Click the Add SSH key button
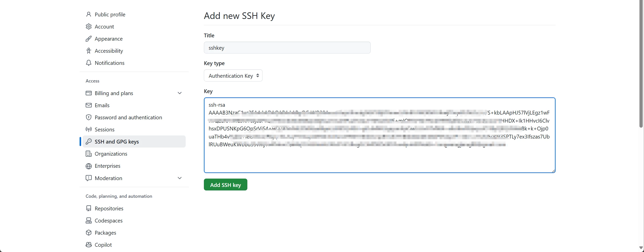The height and width of the screenshot is (252, 644). click(225, 185)
